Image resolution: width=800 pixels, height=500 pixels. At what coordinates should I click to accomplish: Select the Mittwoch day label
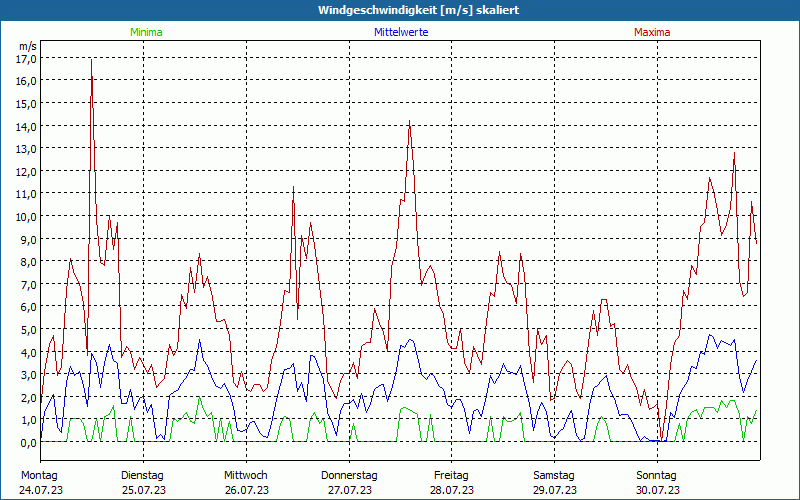[x=246, y=475]
